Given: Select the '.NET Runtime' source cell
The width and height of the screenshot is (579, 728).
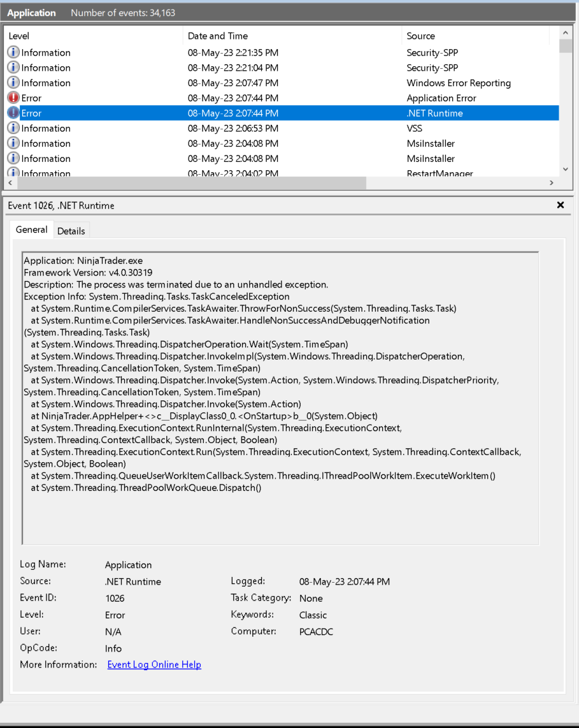Looking at the screenshot, I should click(434, 113).
